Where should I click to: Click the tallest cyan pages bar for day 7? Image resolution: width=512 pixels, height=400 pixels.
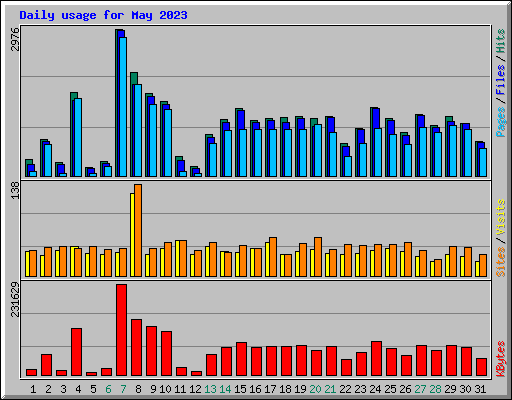123,107
